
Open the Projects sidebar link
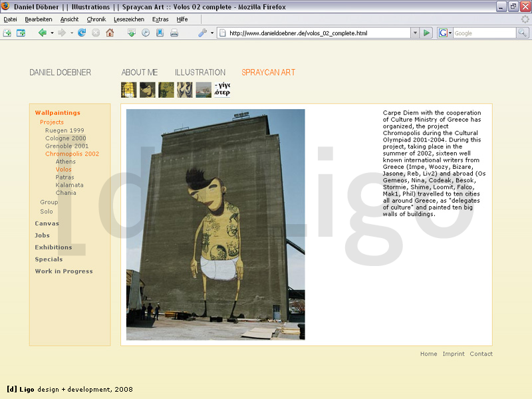pos(52,122)
